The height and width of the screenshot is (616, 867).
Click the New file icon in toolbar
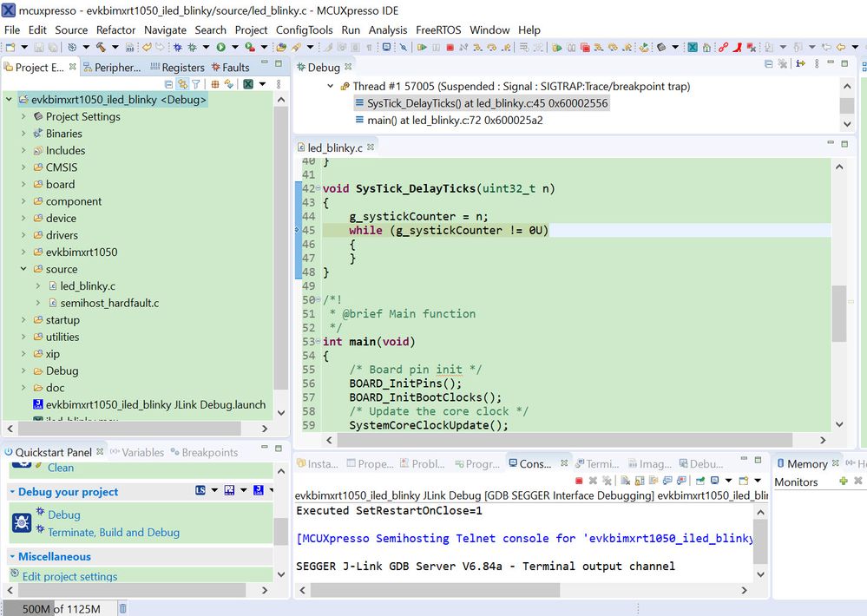(x=10, y=47)
